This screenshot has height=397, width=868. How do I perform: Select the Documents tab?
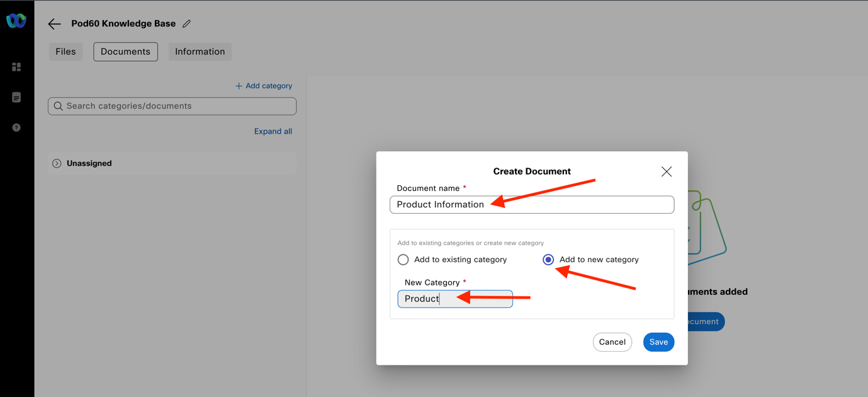(125, 52)
